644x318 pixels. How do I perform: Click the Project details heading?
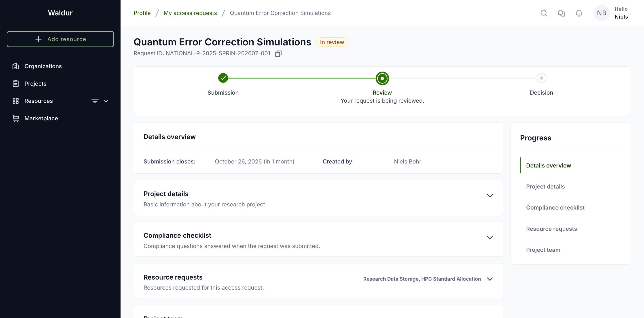pyautogui.click(x=166, y=194)
